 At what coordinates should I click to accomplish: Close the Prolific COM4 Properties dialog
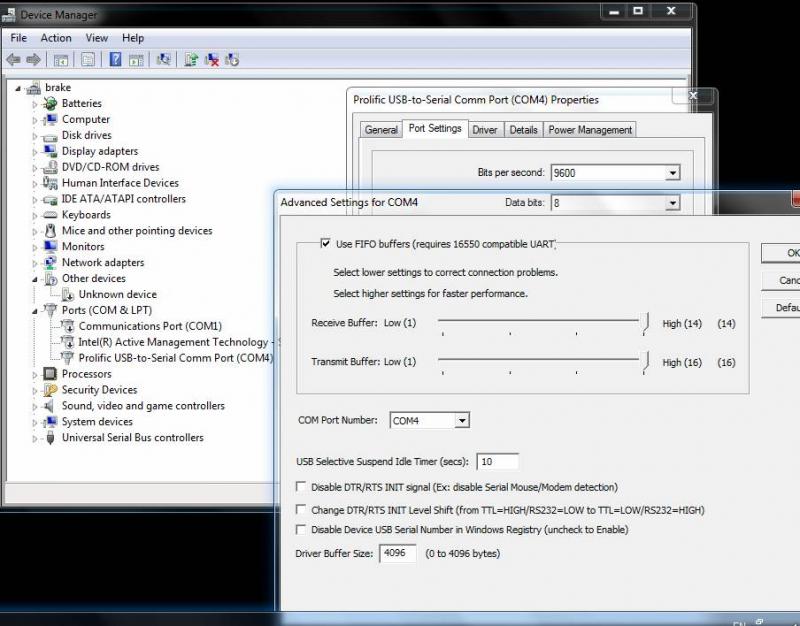click(x=692, y=95)
